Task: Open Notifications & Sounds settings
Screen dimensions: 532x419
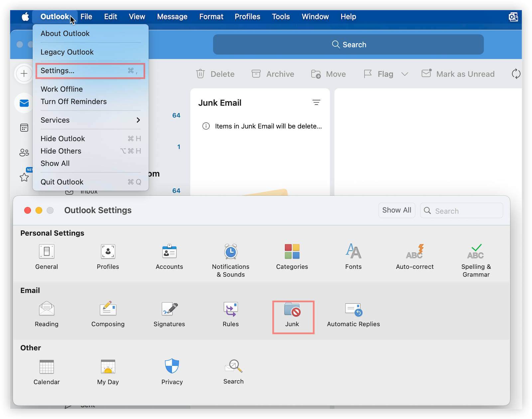Action: pyautogui.click(x=230, y=252)
